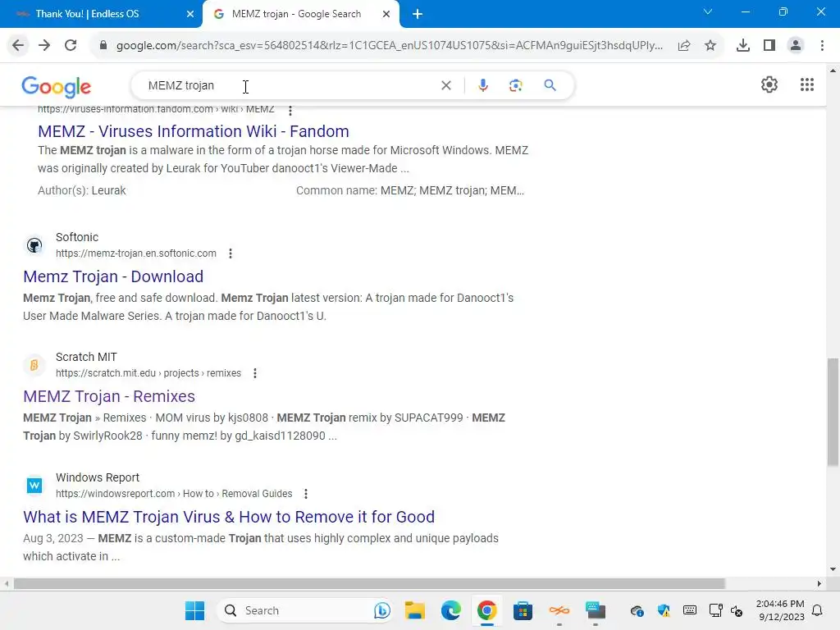This screenshot has height=630, width=840.
Task: Go forward to next page
Action: pos(44,46)
